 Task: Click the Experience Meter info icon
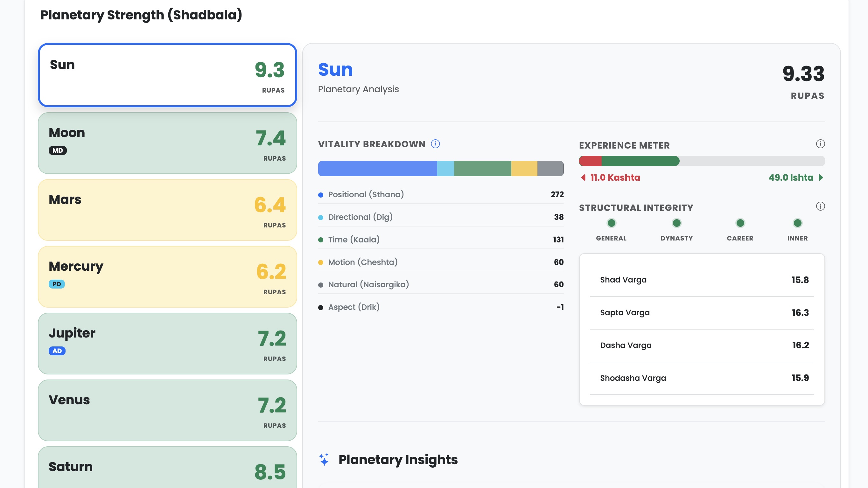click(x=820, y=144)
